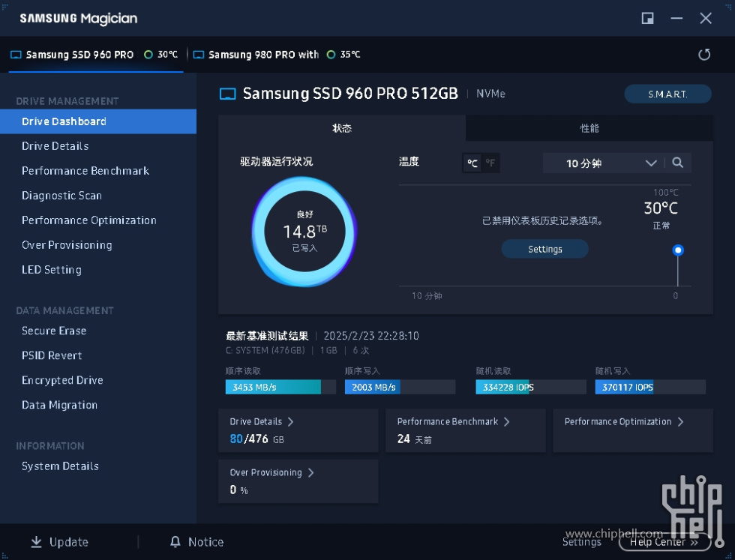This screenshot has width=735, height=560.
Task: Click the 30°C current temperature reading
Action: coord(661,208)
